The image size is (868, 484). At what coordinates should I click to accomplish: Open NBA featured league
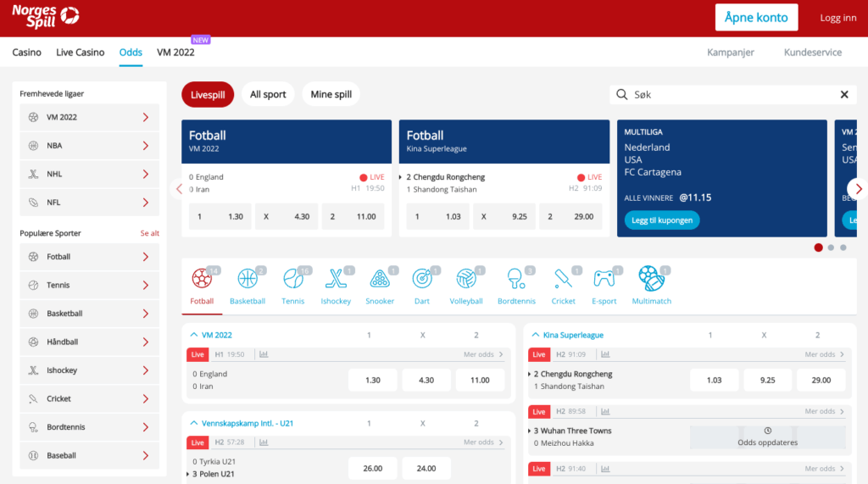(x=89, y=146)
